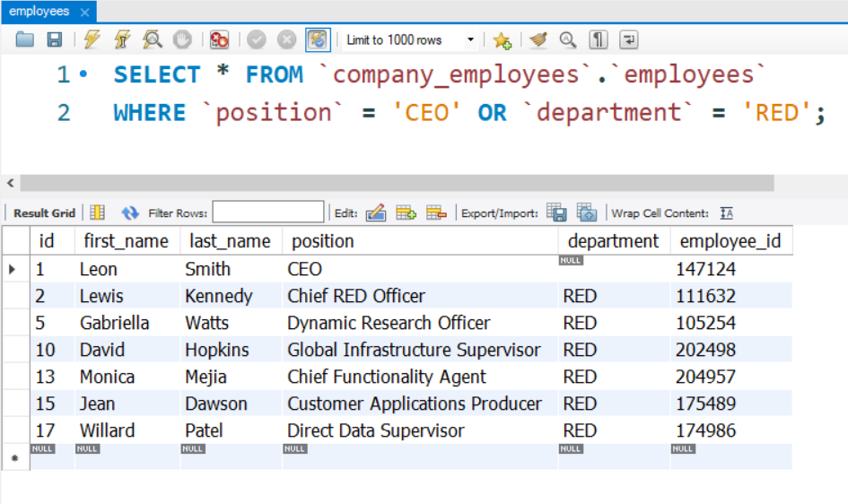The height and width of the screenshot is (504, 848).
Task: Select the '111632' cell
Action: 731,296
